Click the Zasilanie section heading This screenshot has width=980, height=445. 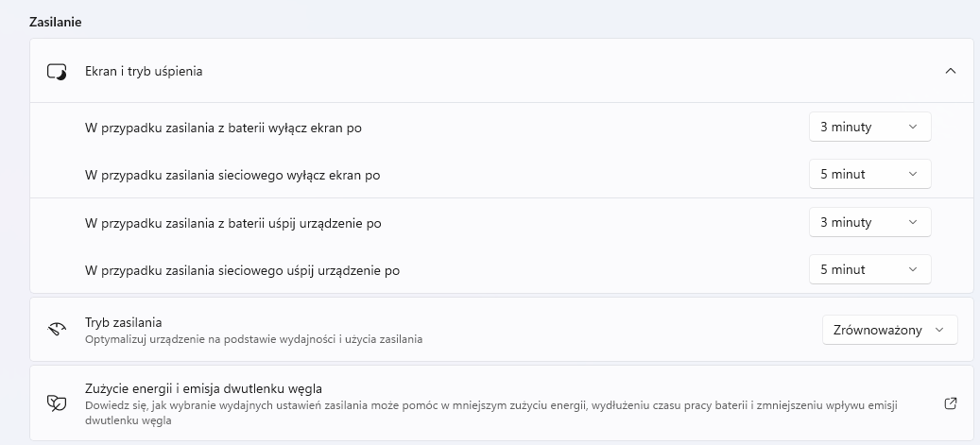56,22
